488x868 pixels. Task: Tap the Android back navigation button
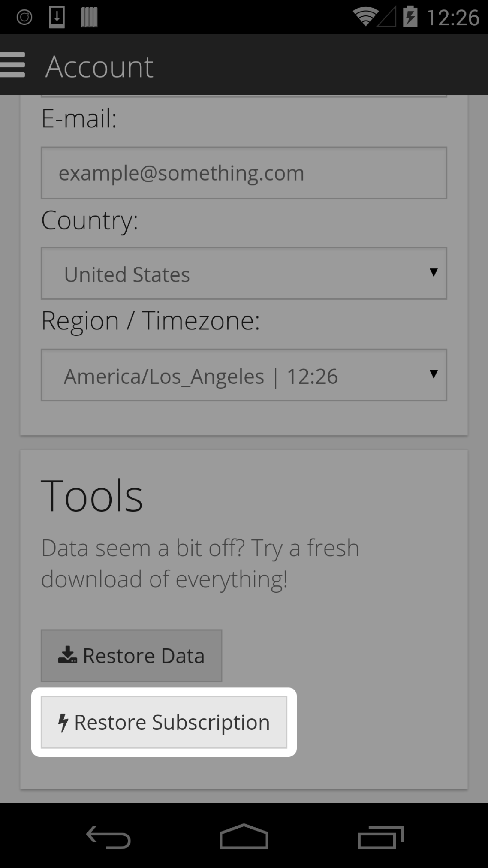(108, 837)
